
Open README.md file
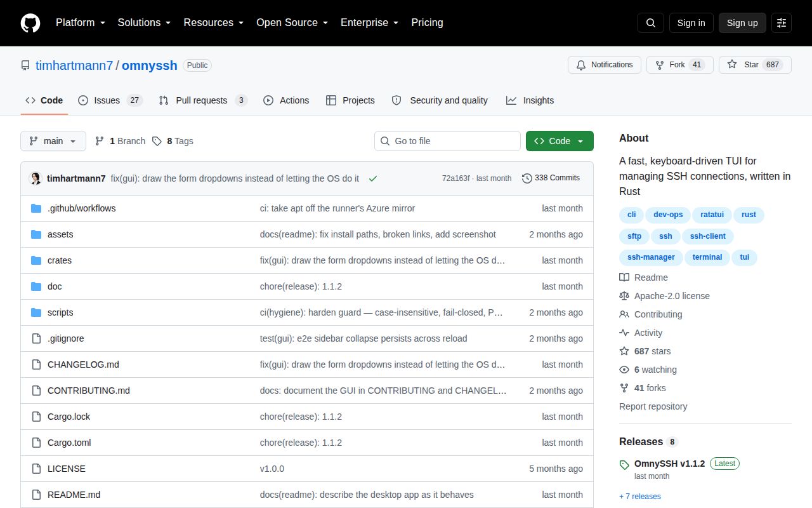tap(74, 495)
